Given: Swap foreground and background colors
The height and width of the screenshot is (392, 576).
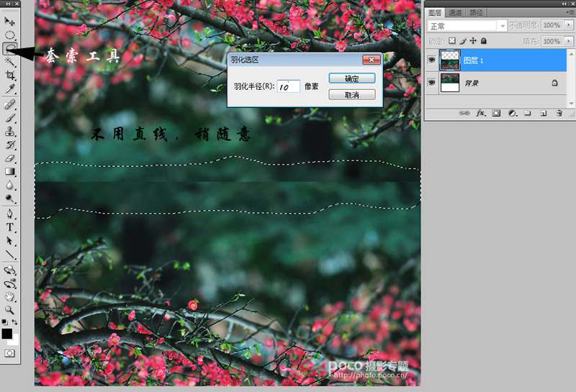Looking at the screenshot, I should (14, 322).
